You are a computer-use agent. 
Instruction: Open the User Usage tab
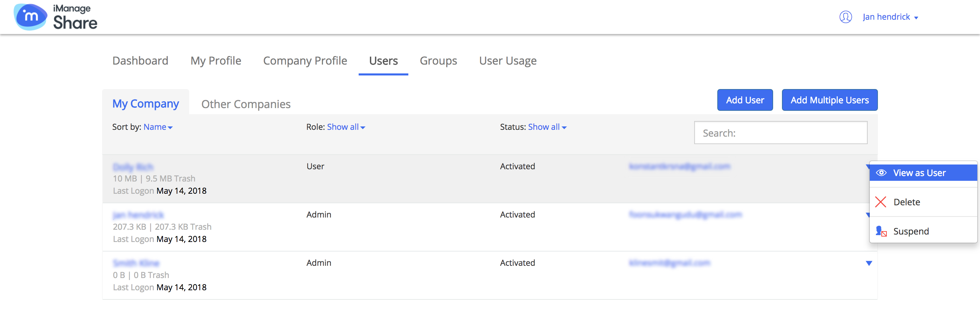pos(507,61)
